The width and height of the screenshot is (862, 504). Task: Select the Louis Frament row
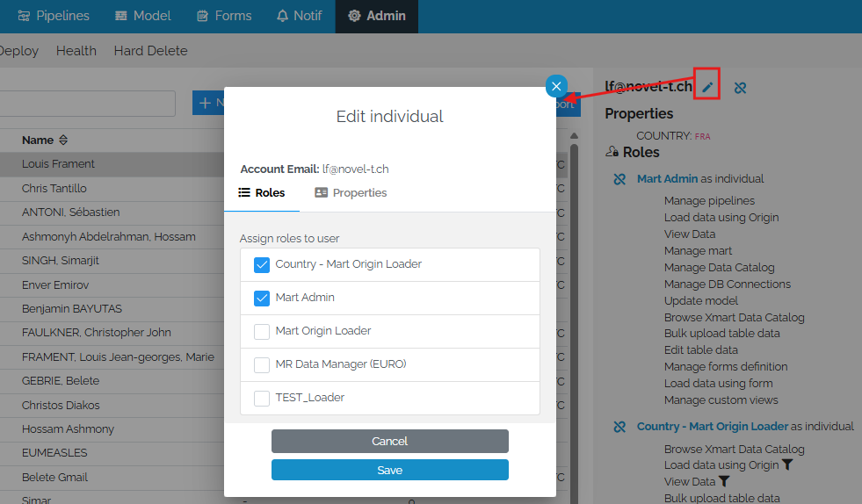(x=112, y=164)
